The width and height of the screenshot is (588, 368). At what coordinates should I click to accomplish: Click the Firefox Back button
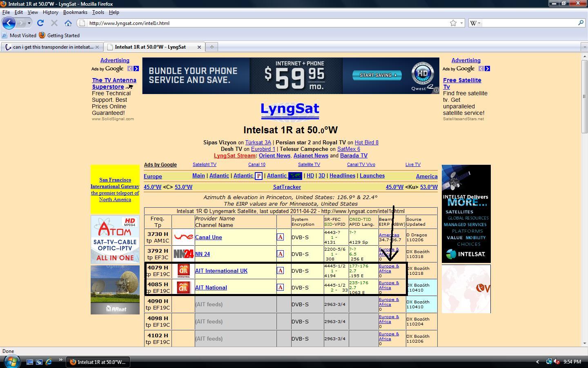coord(9,23)
